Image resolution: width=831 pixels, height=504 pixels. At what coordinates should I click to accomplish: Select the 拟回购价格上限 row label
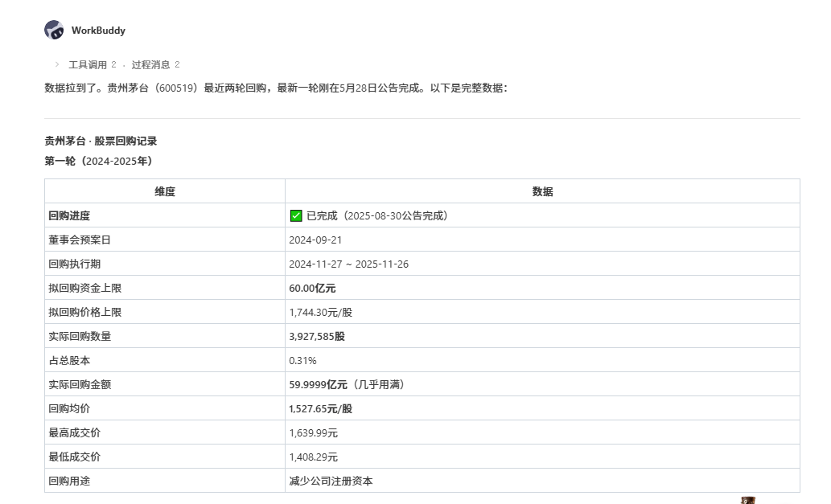[x=84, y=313]
